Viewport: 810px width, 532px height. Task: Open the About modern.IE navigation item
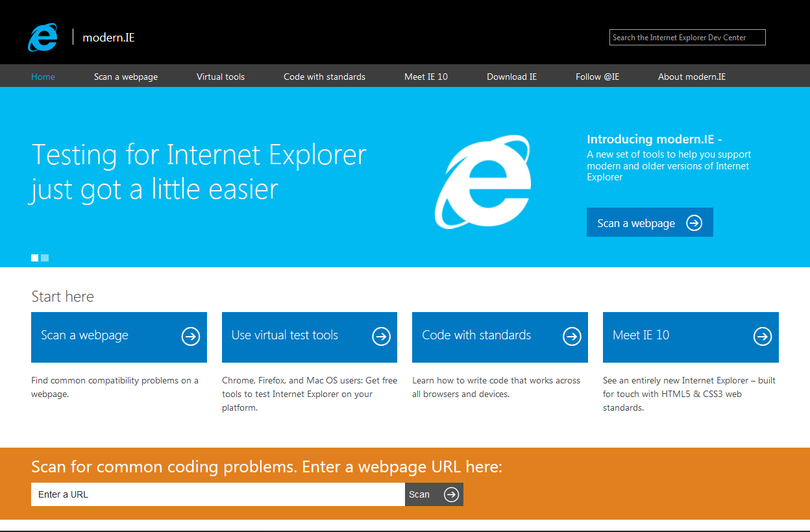(692, 76)
